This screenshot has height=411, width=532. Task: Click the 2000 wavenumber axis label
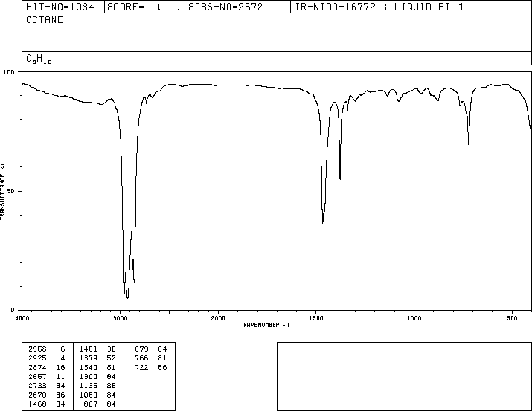[x=218, y=318]
